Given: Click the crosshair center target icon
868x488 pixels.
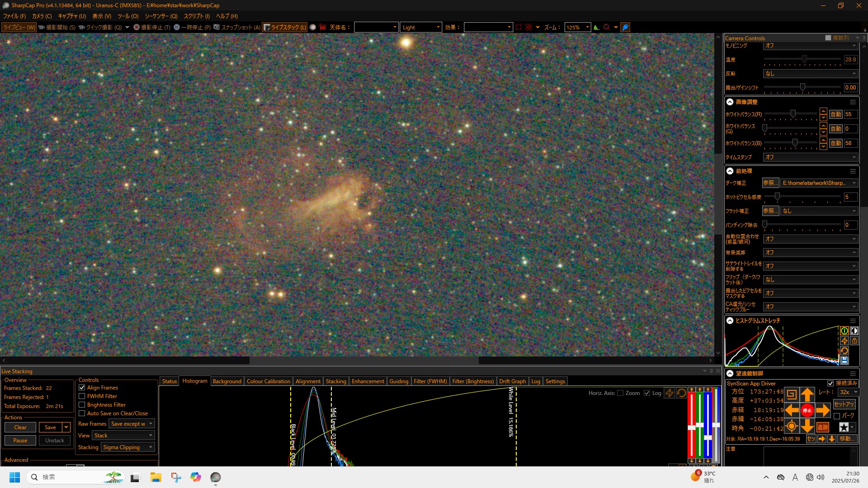Looking at the screenshot, I should point(792,426).
